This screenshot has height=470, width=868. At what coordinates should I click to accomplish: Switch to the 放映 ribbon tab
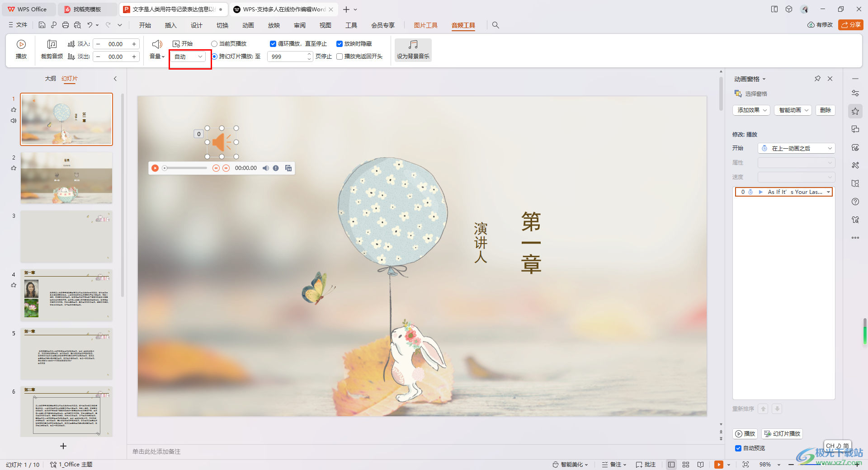click(274, 25)
